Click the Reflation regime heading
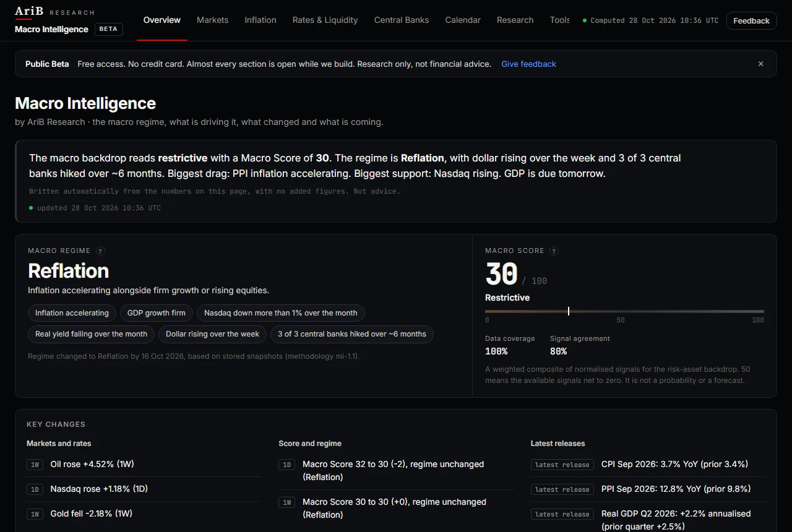The width and height of the screenshot is (792, 532). [69, 271]
